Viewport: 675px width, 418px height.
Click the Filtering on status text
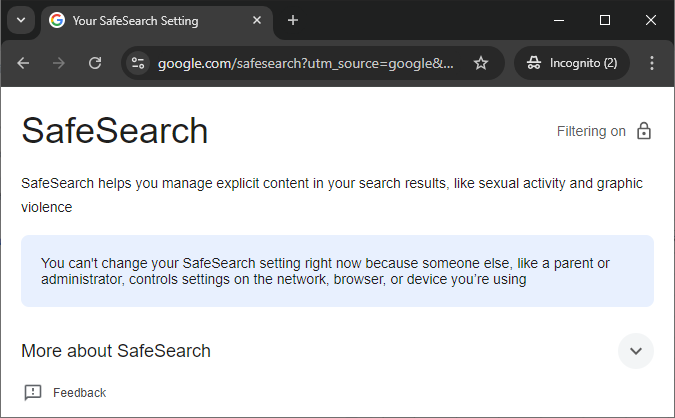coord(591,131)
